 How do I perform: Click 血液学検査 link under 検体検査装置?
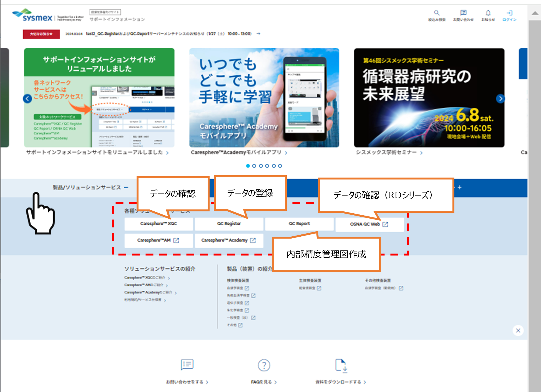(235, 288)
